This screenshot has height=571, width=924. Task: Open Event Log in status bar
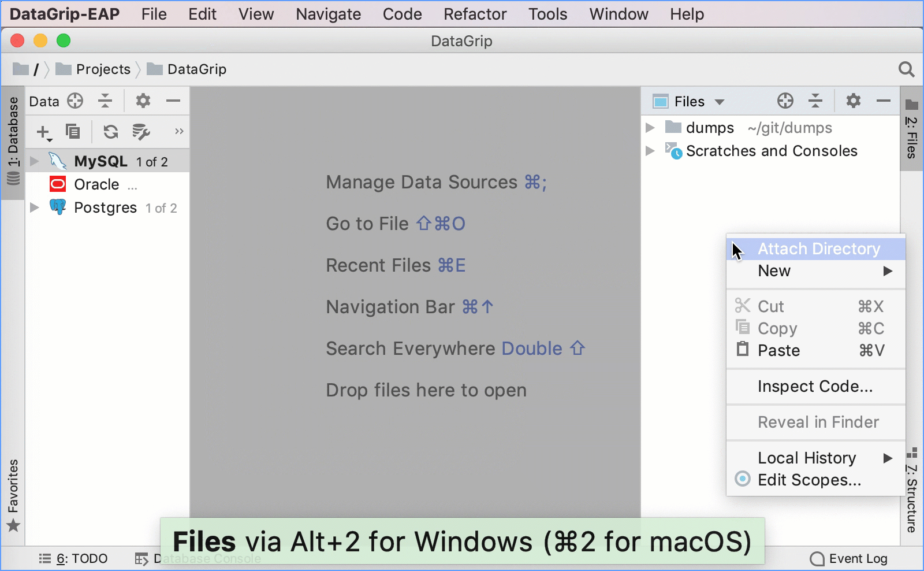pos(849,559)
